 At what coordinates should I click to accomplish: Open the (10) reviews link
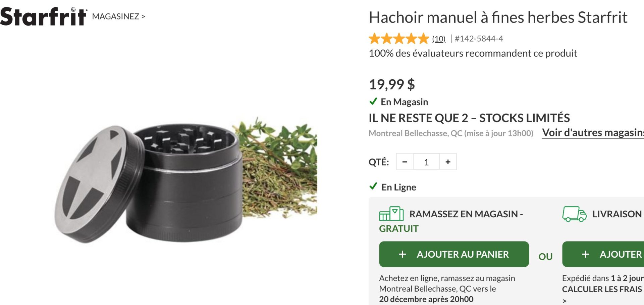(x=439, y=39)
